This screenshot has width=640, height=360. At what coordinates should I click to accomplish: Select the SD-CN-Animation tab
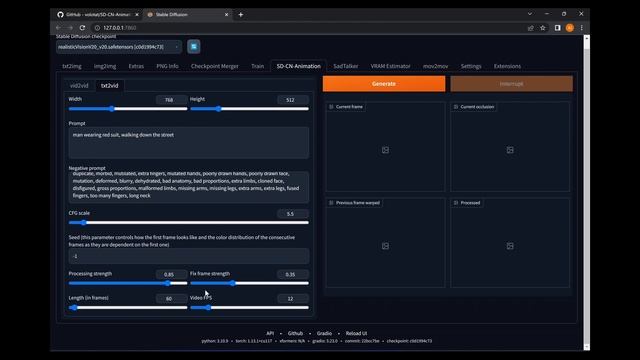[x=298, y=66]
